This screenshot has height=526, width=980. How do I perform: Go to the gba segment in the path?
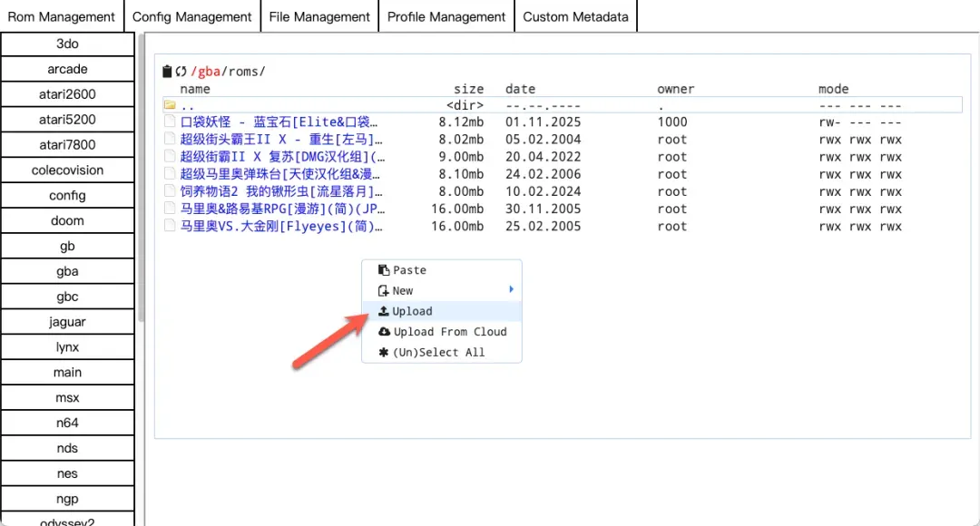pos(209,72)
